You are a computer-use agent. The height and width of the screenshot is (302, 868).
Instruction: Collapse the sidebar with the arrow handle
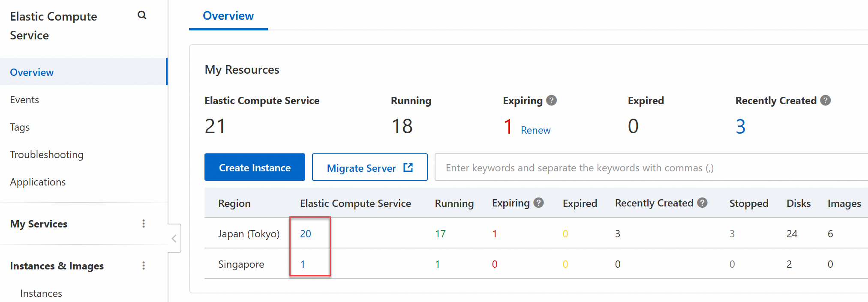[174, 238]
